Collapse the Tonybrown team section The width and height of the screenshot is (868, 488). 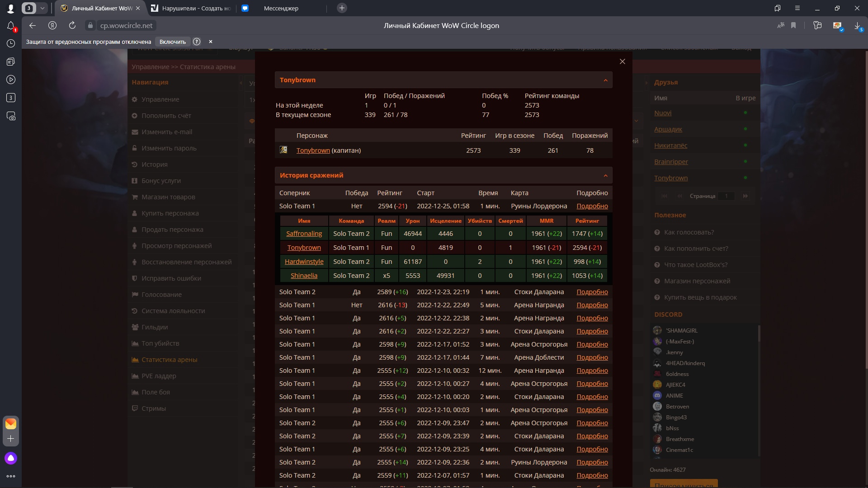coord(605,80)
